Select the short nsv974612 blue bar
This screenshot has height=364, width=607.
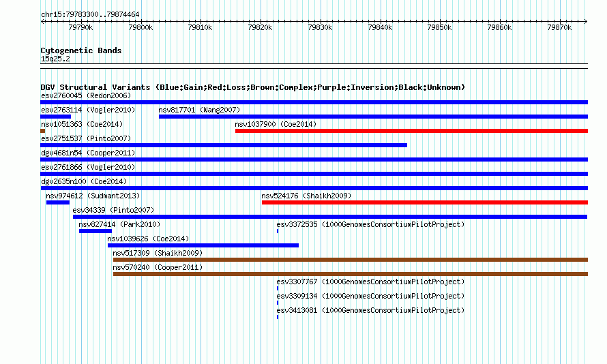(58, 202)
